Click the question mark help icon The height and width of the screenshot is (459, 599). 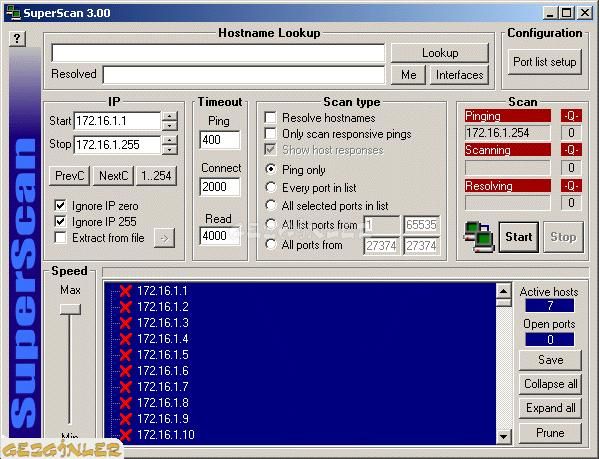17,38
